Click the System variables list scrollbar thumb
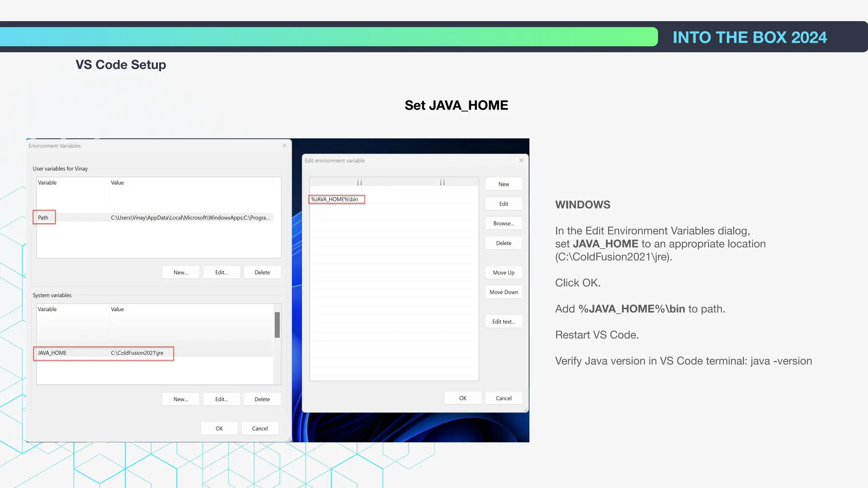Image resolution: width=868 pixels, height=488 pixels. (x=277, y=325)
